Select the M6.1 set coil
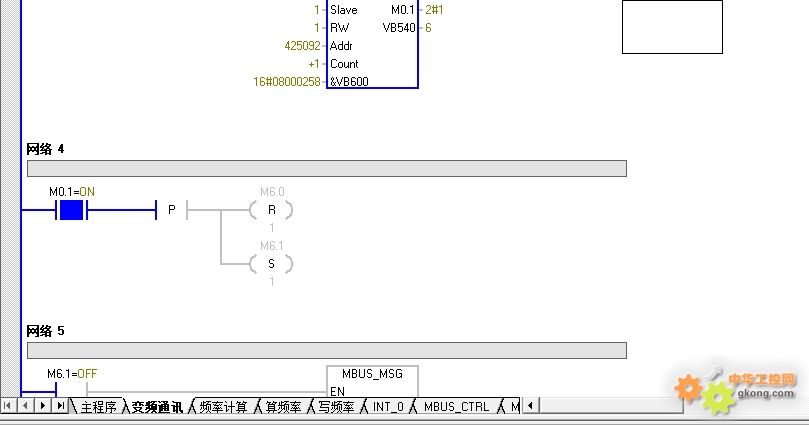Image resolution: width=809 pixels, height=425 pixels. tap(271, 264)
